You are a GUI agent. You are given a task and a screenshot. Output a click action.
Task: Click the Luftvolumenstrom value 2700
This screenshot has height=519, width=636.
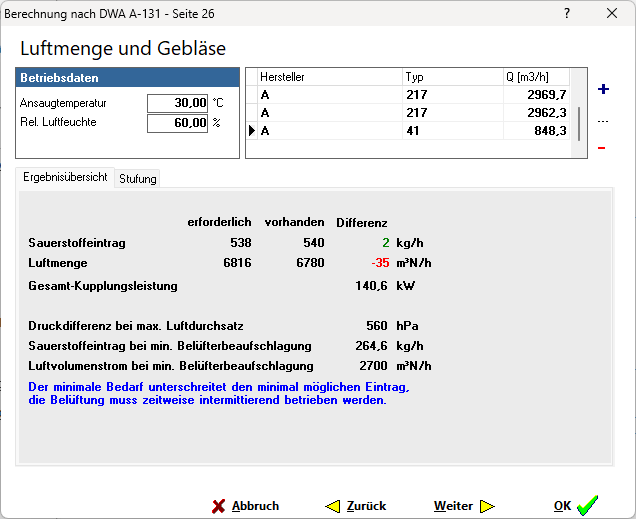(x=373, y=366)
